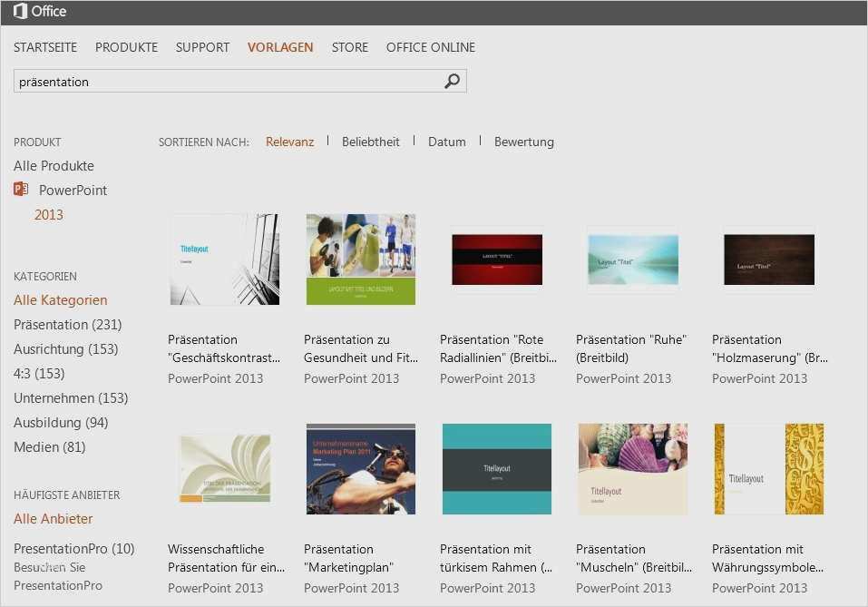Image resolution: width=868 pixels, height=607 pixels.
Task: Filter by Ausbildung (94) category
Action: pyautogui.click(x=61, y=423)
